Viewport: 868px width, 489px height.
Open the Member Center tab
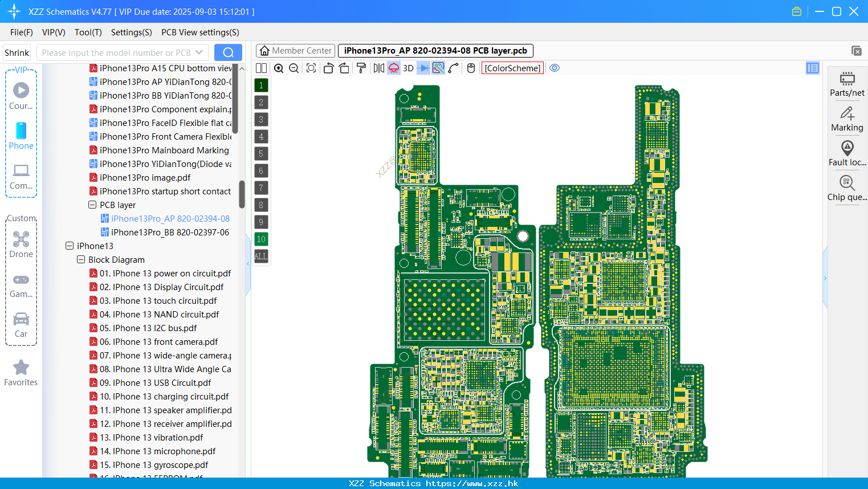coord(295,51)
